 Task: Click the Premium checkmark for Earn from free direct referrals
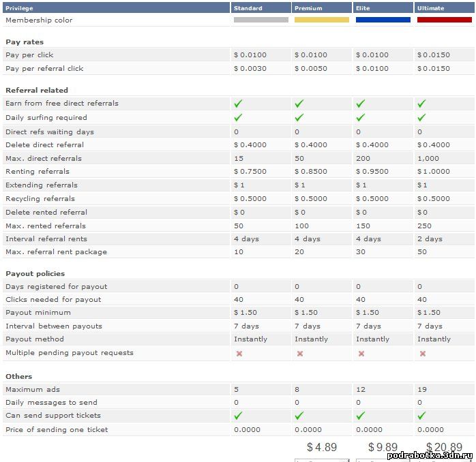[299, 104]
